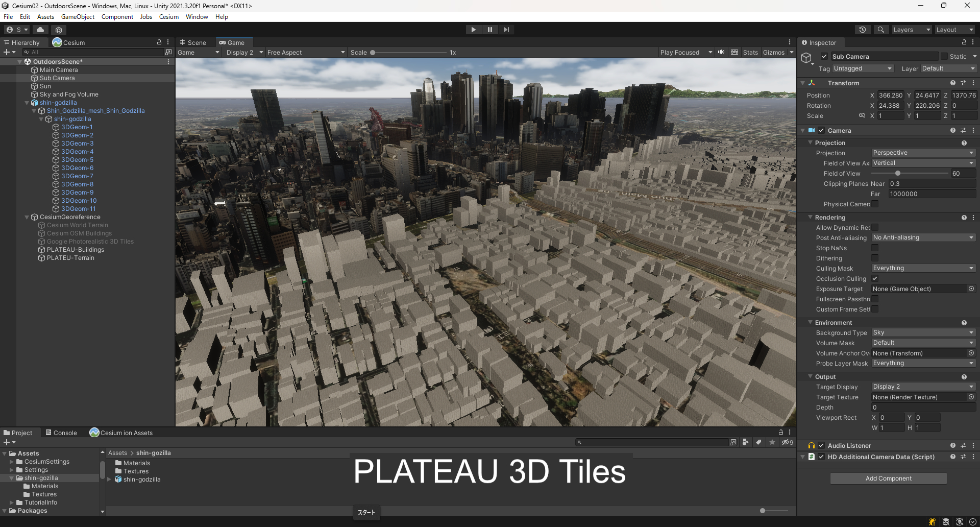Switch to the Console tab
This screenshot has width=980, height=527.
pos(61,433)
